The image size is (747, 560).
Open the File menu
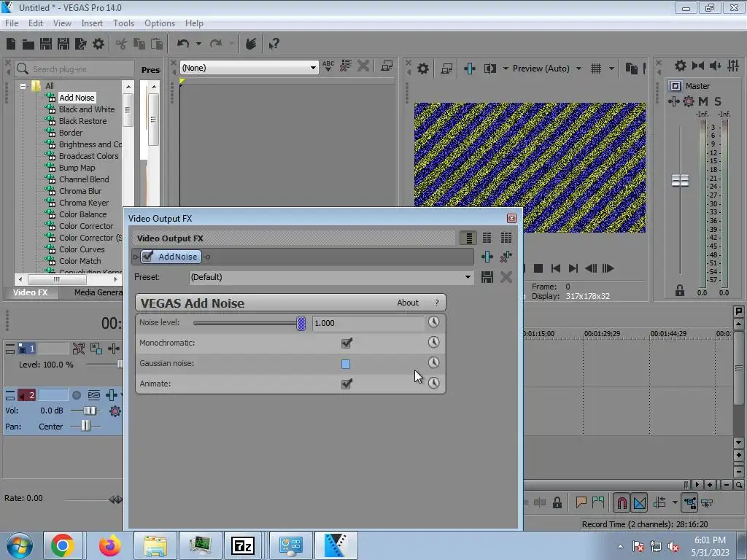point(12,23)
